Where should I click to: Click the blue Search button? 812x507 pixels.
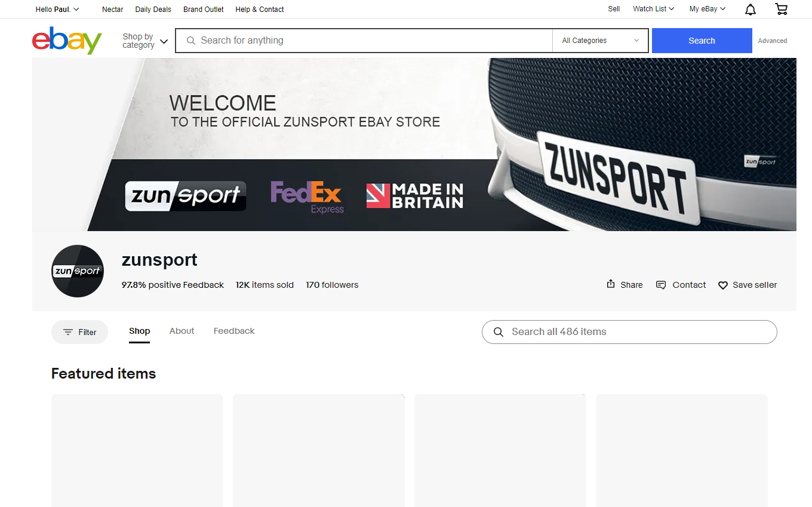pos(702,41)
